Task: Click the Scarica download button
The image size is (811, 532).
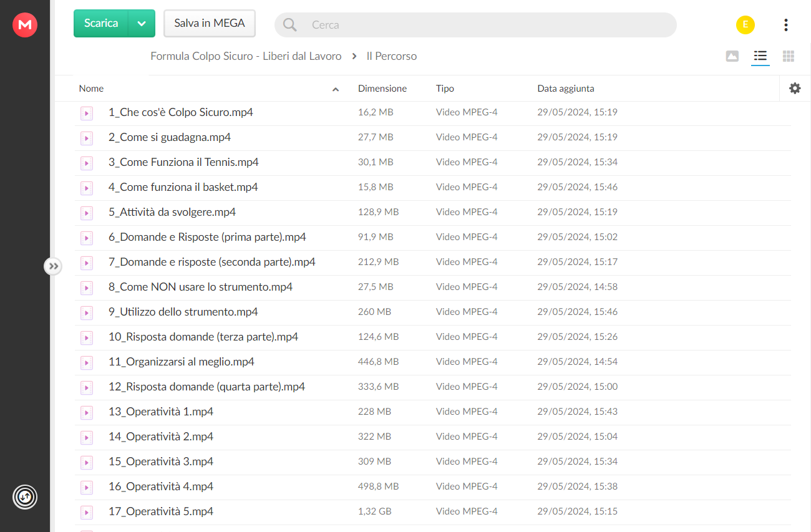Action: (x=101, y=24)
